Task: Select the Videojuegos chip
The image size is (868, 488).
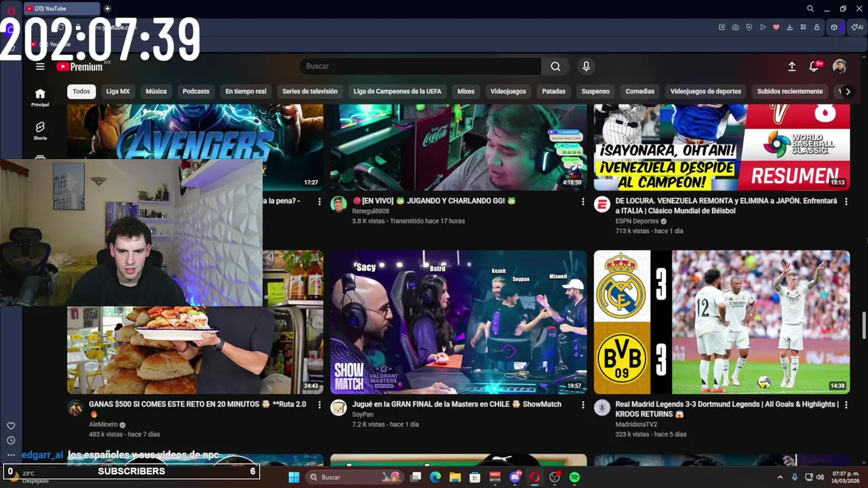Action: 508,91
